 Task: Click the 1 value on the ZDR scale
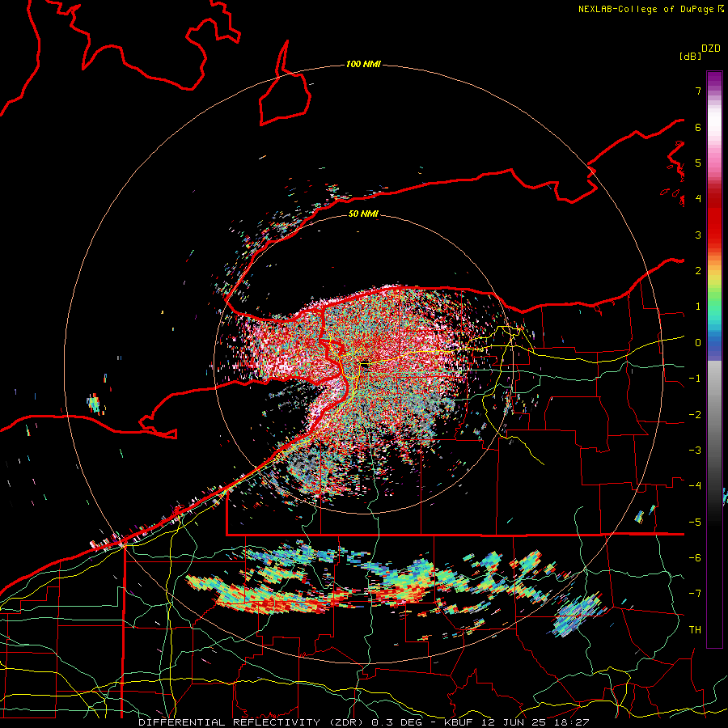click(698, 307)
